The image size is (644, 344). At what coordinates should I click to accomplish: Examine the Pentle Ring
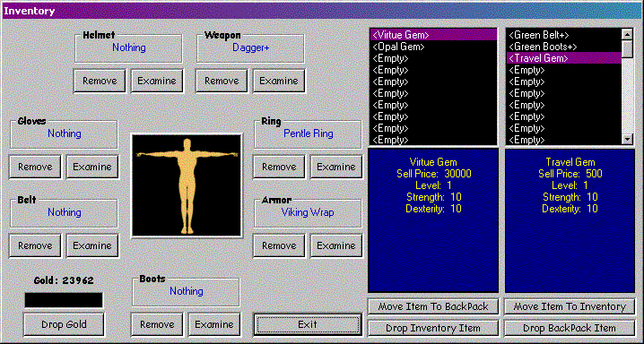click(x=336, y=167)
